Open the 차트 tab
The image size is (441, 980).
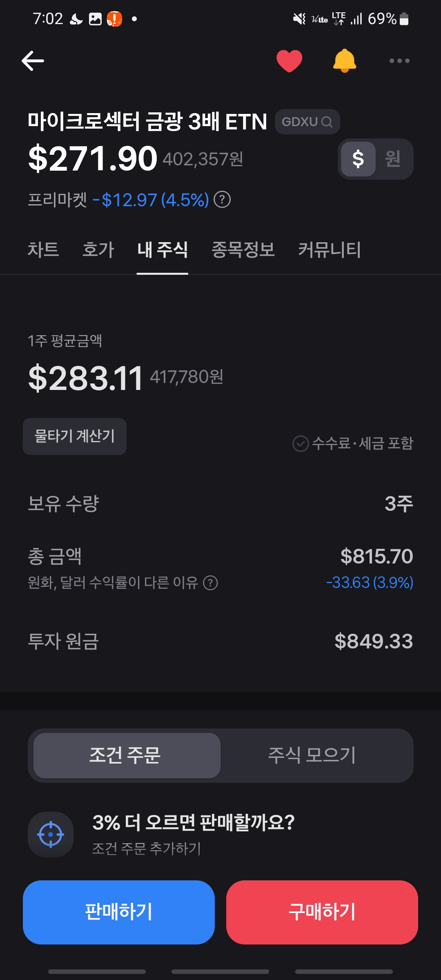click(x=43, y=249)
